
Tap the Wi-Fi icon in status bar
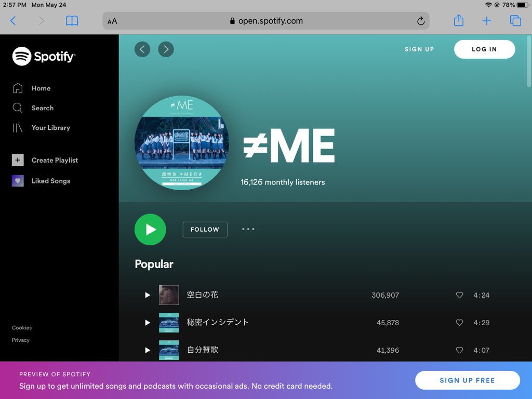coord(488,5)
